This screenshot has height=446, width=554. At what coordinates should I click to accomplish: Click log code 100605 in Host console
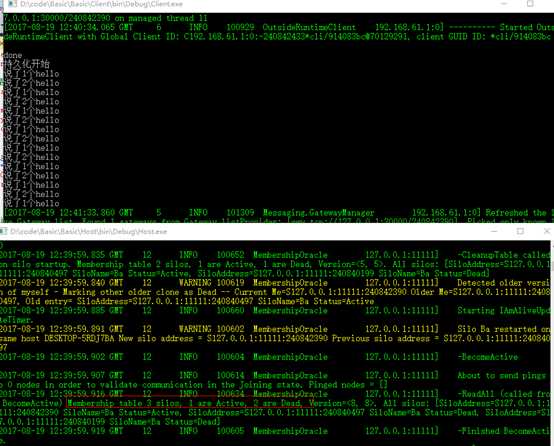coord(230,431)
